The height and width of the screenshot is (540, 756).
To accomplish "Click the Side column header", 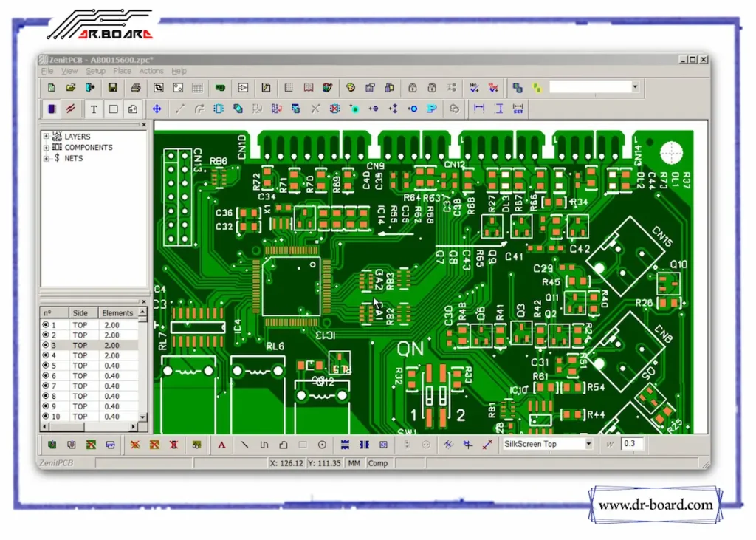I will [80, 313].
